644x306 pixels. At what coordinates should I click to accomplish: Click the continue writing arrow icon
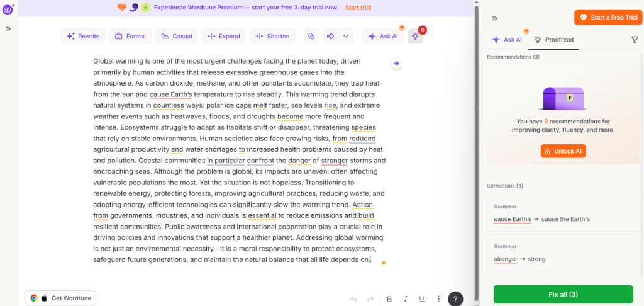coord(331,36)
